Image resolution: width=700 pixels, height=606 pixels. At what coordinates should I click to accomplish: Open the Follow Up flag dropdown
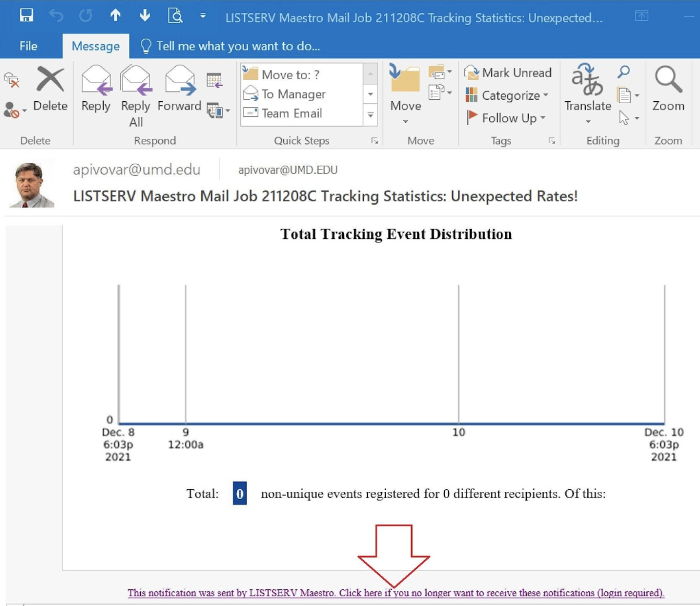point(506,118)
